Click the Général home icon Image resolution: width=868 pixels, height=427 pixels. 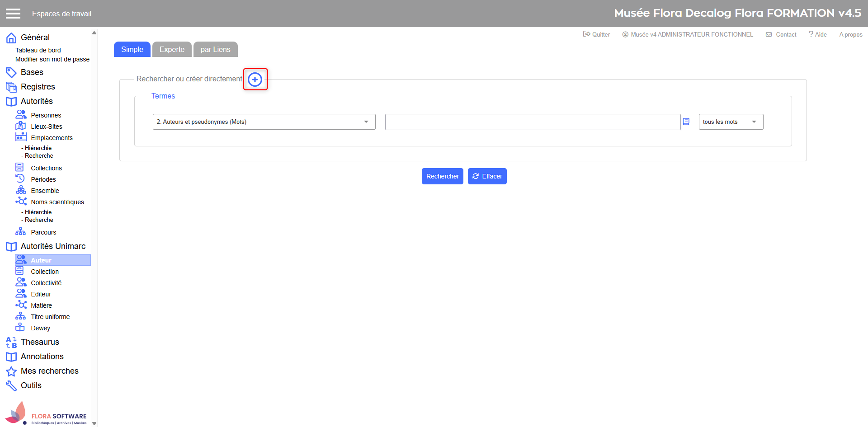coord(11,38)
